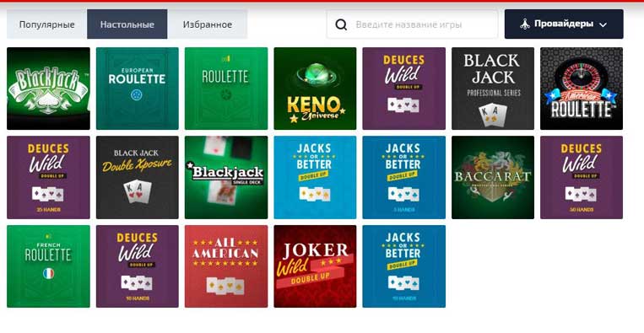Launch the Baccarat Professional Series game
Screen dimensions: 644x333
click(x=493, y=178)
